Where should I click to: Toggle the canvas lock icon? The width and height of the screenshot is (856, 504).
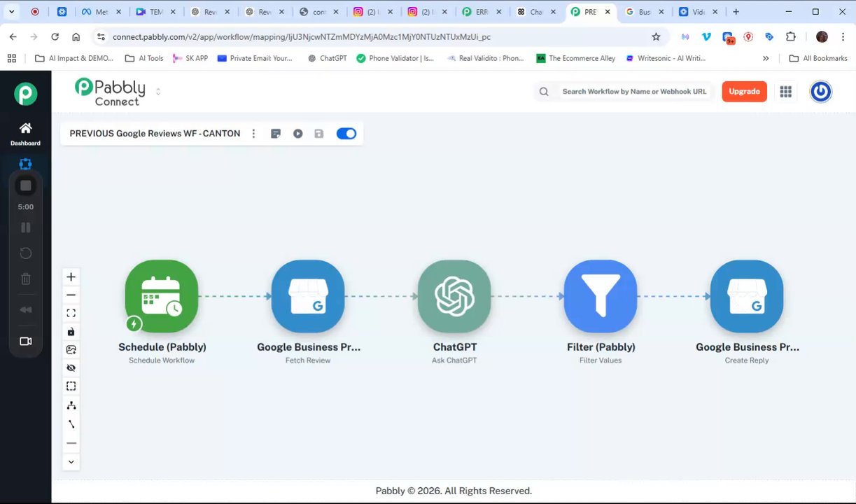(x=71, y=331)
